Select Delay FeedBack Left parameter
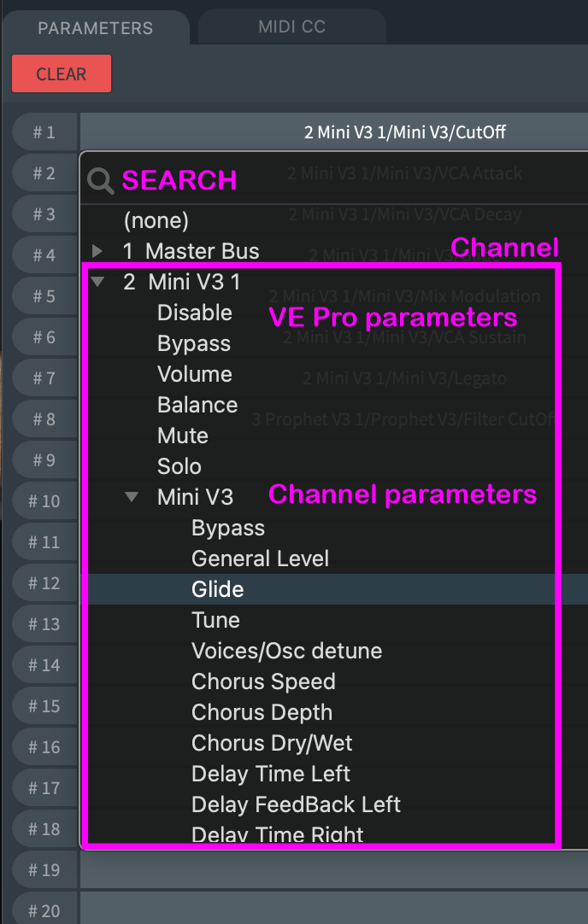This screenshot has width=588, height=924. point(296,804)
